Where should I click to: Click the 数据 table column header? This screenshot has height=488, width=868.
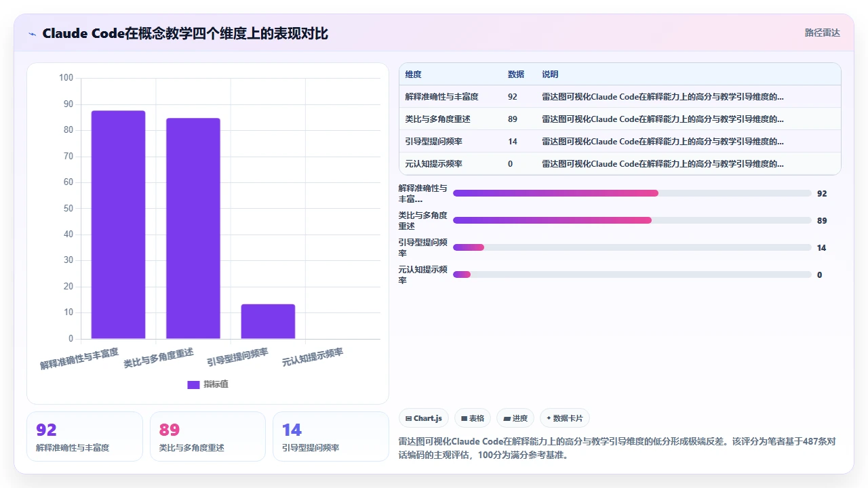pyautogui.click(x=516, y=75)
